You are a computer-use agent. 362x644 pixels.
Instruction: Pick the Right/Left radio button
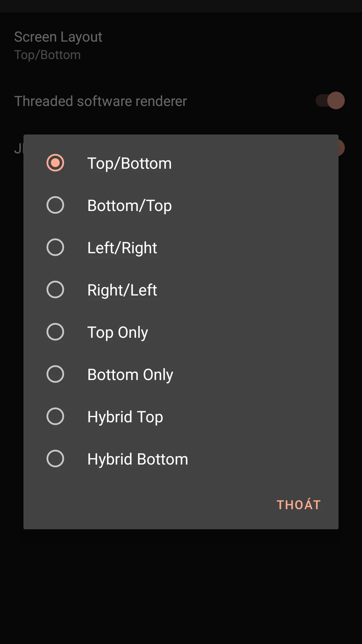click(x=55, y=290)
